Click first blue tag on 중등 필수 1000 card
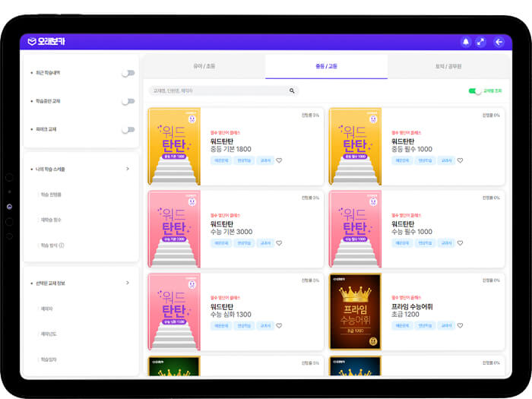532x399 pixels. coord(402,160)
